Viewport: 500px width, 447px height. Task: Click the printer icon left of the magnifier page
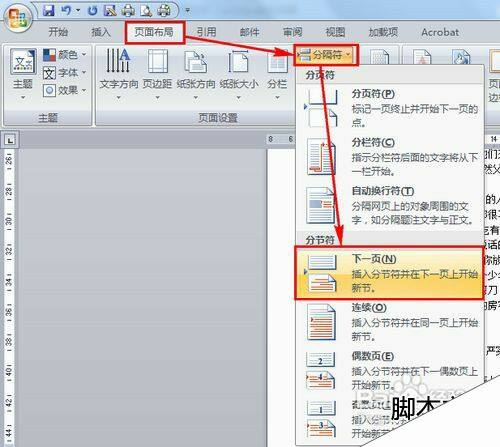(128, 11)
